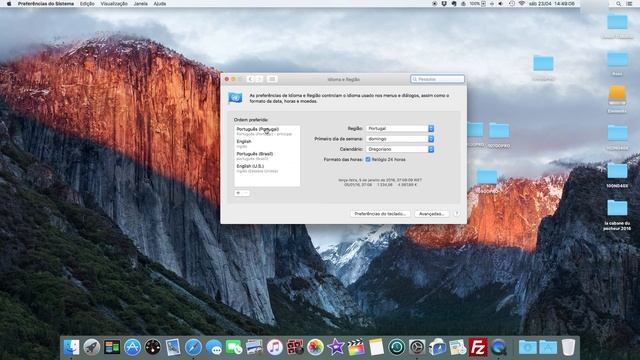This screenshot has width=640, height=360.
Task: Click the Avançadas button
Action: (431, 214)
